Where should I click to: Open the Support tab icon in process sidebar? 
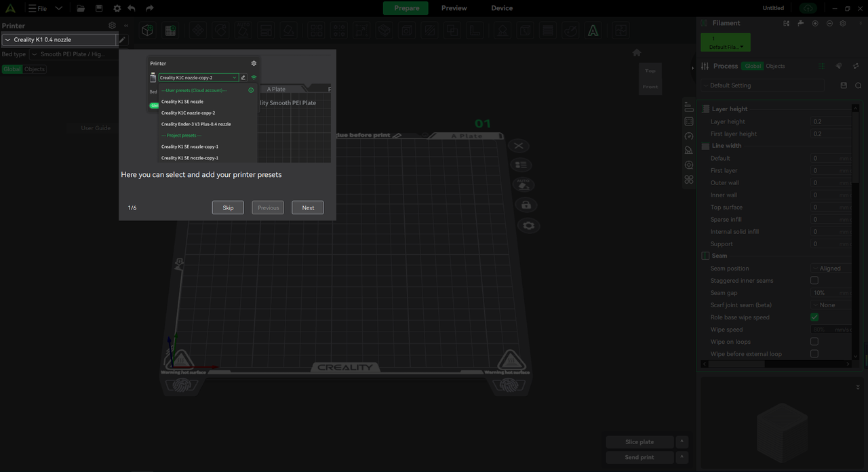(689, 151)
